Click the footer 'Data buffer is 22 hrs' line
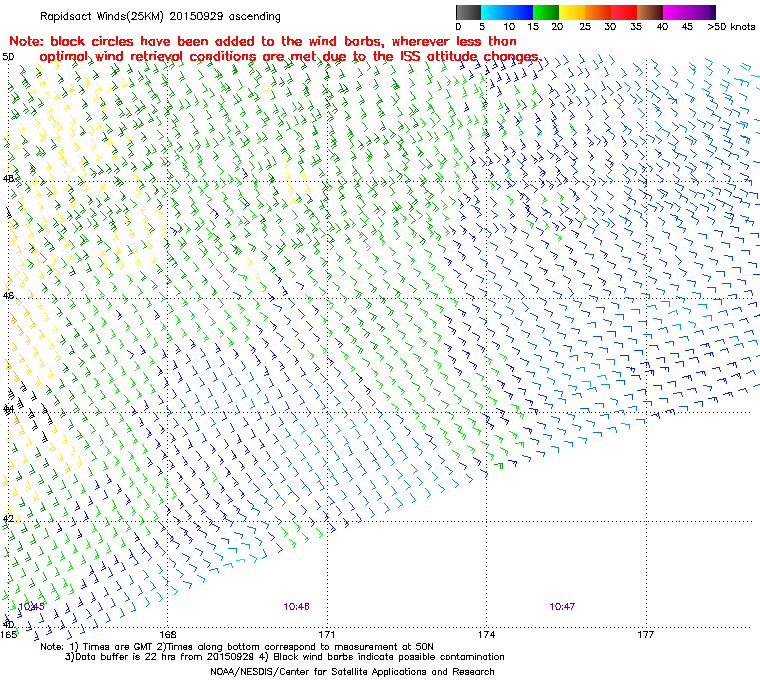This screenshot has width=760, height=688. click(x=285, y=657)
